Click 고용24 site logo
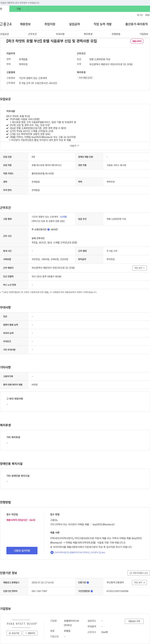The image size is (150, 644). point(6,24)
